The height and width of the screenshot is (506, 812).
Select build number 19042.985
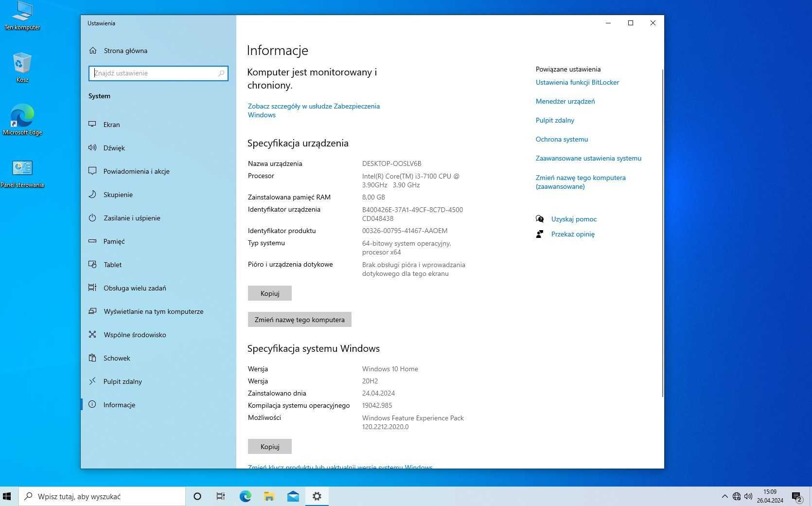[x=377, y=405]
